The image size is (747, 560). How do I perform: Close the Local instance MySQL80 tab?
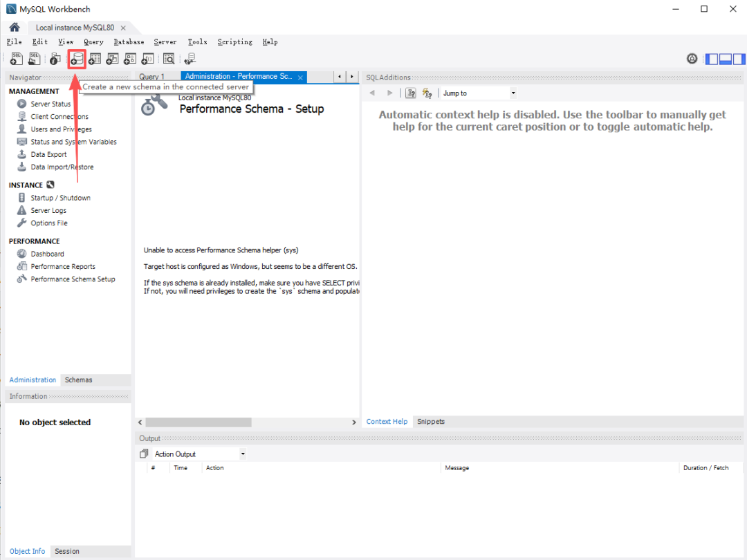click(x=123, y=28)
